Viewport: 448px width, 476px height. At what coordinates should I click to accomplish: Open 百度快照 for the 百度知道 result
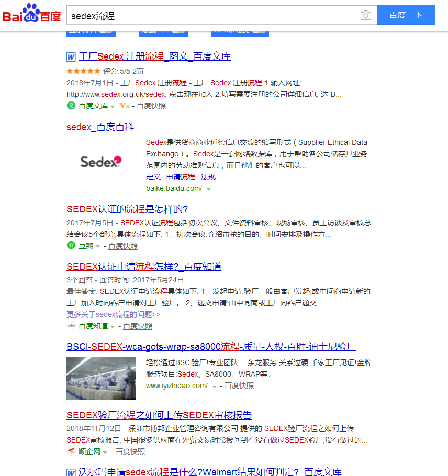pos(138,326)
